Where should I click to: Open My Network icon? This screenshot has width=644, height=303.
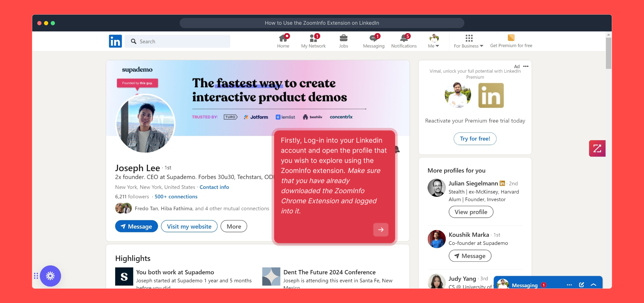[x=313, y=38]
